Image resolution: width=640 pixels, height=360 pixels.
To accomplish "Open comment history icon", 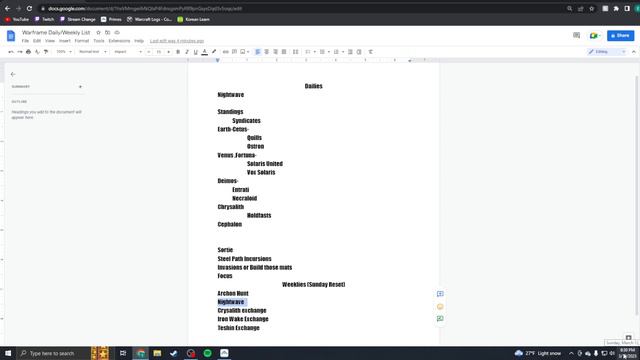I will point(576,36).
